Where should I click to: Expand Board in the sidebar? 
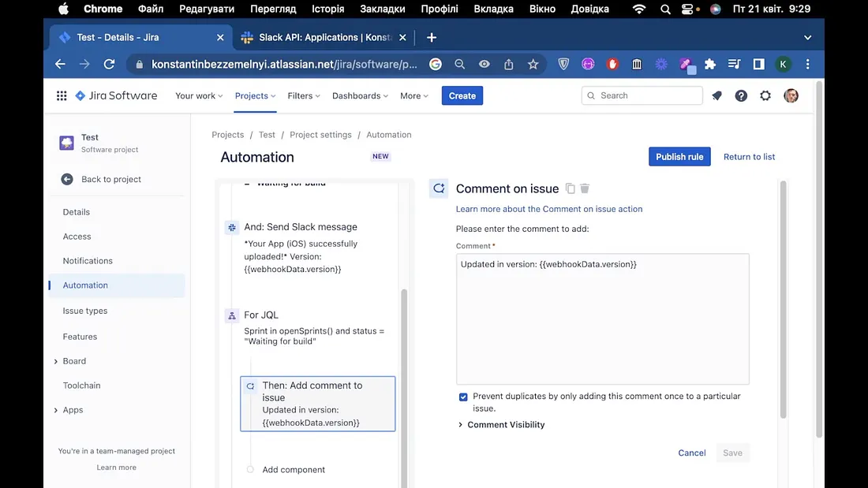tap(56, 361)
